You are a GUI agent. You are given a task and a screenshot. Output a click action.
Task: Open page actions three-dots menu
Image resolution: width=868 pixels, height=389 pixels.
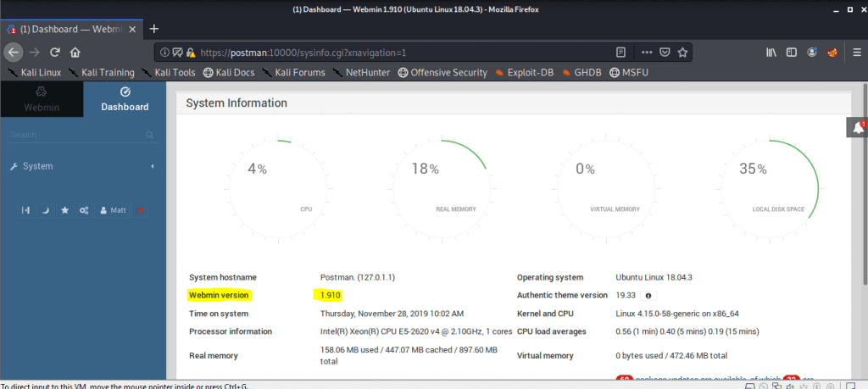(647, 53)
